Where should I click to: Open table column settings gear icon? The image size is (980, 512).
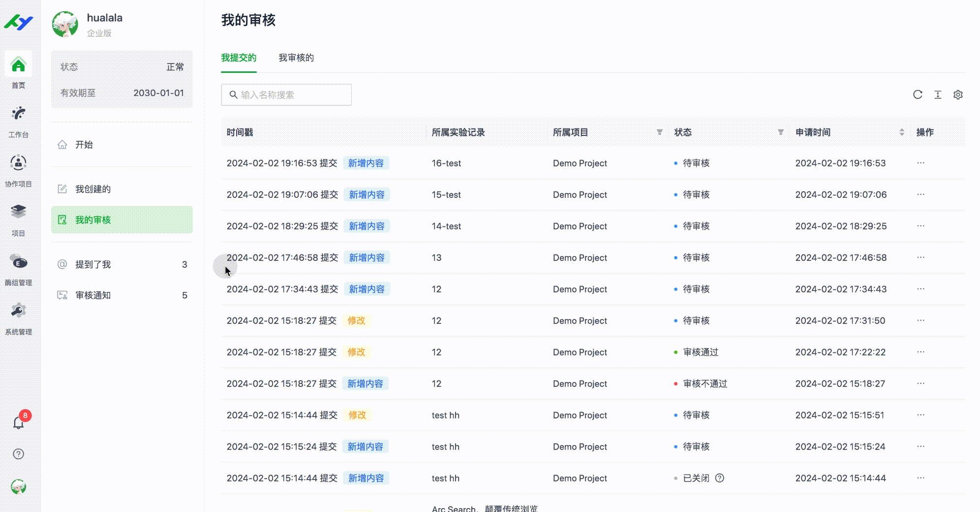click(958, 95)
